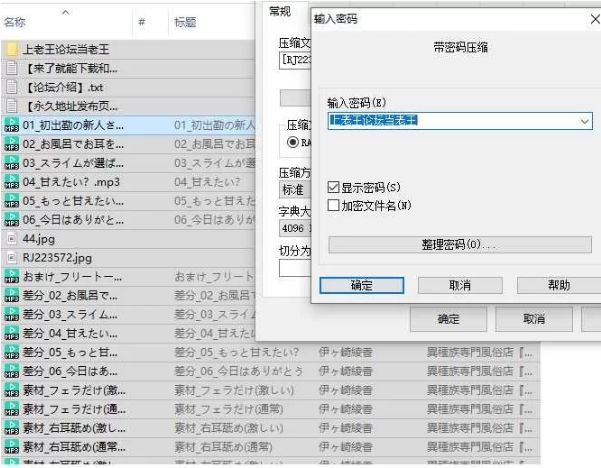Click artist 伊ヶ崎綾香 in 差分_05 row
601x468 pixels.
tap(345, 352)
